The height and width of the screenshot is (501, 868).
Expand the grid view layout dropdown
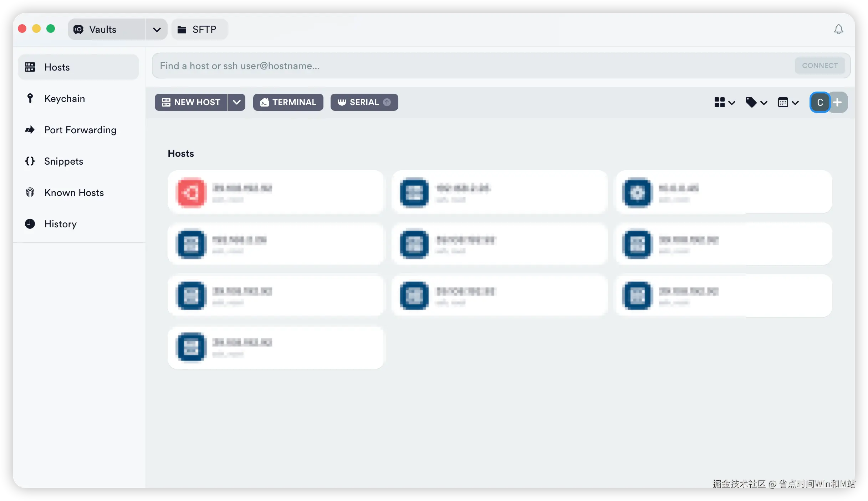tap(725, 103)
